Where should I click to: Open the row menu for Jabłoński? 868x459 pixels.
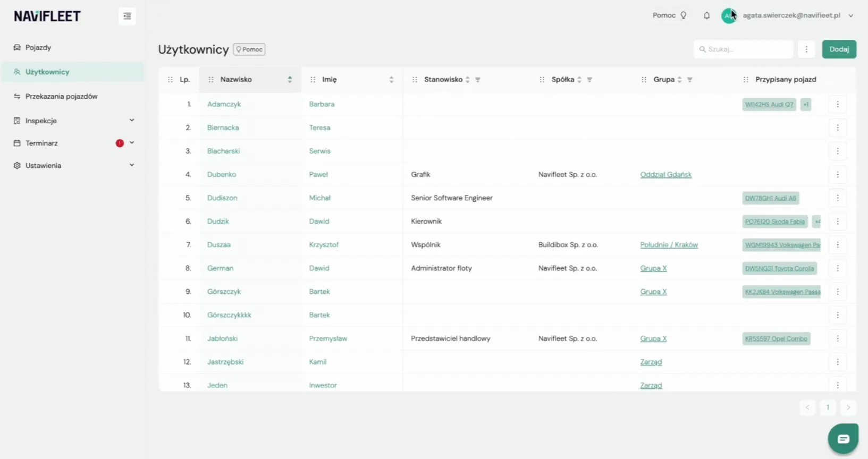[x=838, y=338]
